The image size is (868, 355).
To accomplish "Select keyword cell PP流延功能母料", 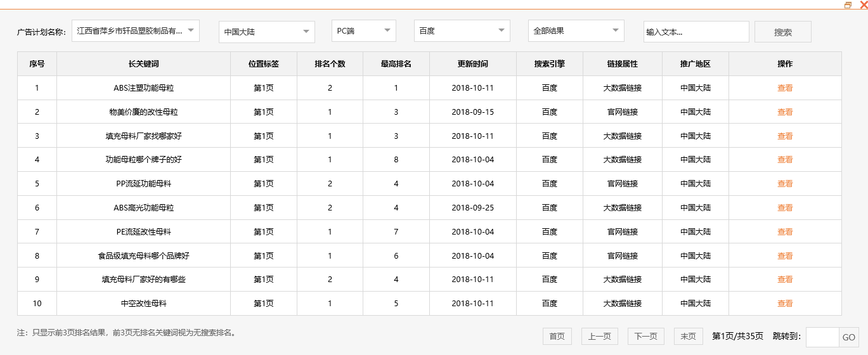I will [143, 184].
